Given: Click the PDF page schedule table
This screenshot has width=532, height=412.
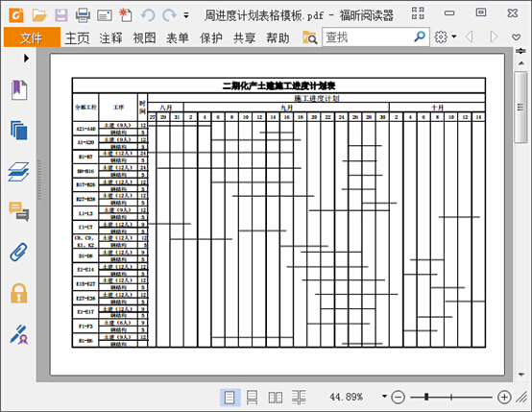Looking at the screenshot, I should (278, 213).
